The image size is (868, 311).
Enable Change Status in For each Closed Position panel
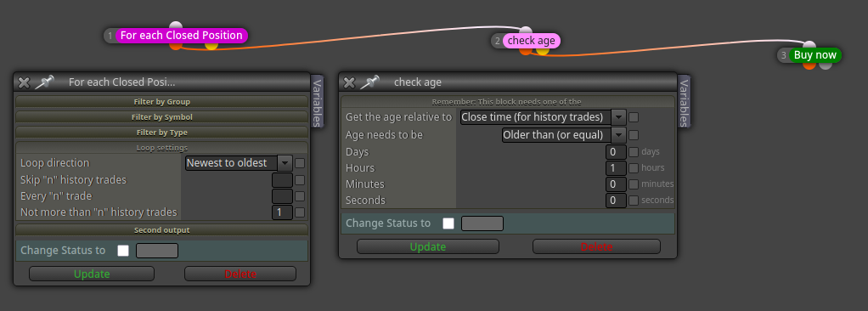click(123, 251)
